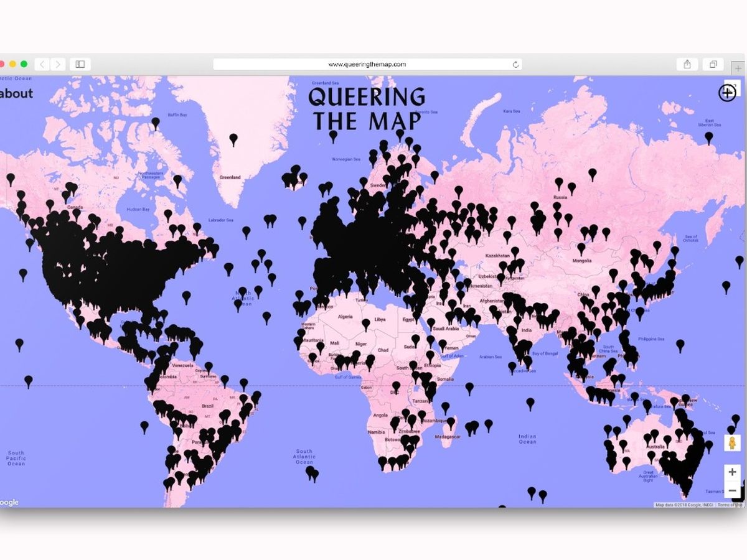The image size is (747, 560).
Task: Go forward with Safari's forward arrow
Action: (58, 64)
